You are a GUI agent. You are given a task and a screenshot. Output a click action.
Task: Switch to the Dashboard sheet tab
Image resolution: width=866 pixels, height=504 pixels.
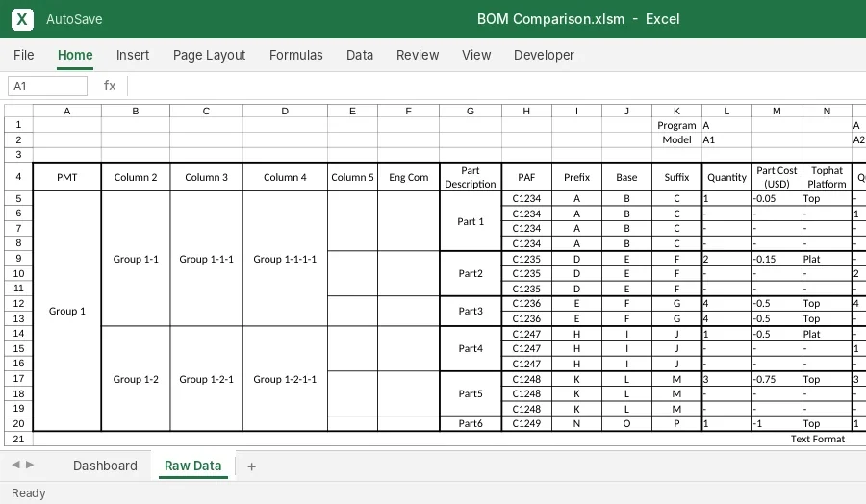[105, 466]
